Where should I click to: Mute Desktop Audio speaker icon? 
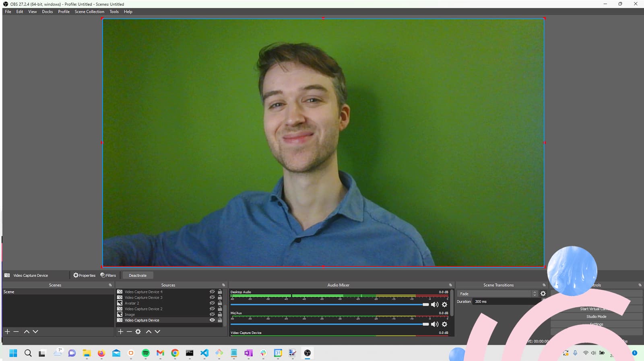435,305
